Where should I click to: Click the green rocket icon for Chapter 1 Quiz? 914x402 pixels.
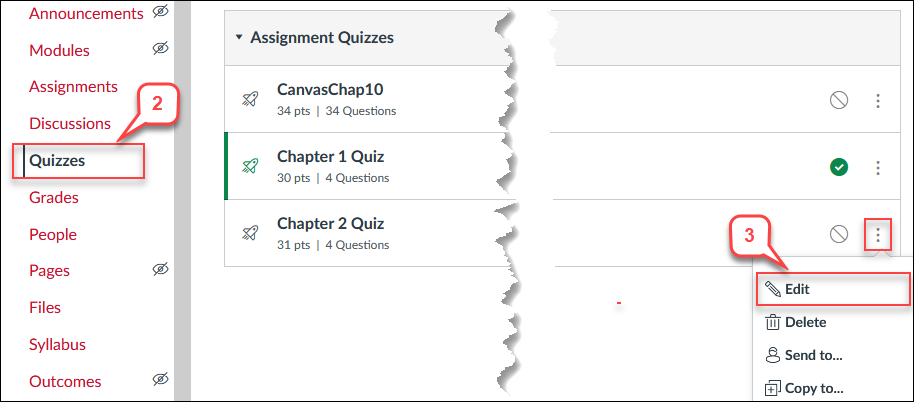250,167
